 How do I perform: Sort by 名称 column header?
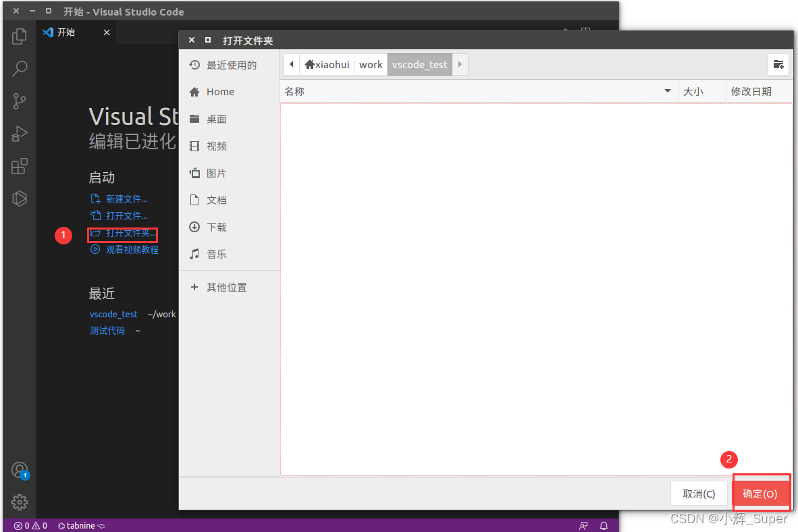(479, 92)
